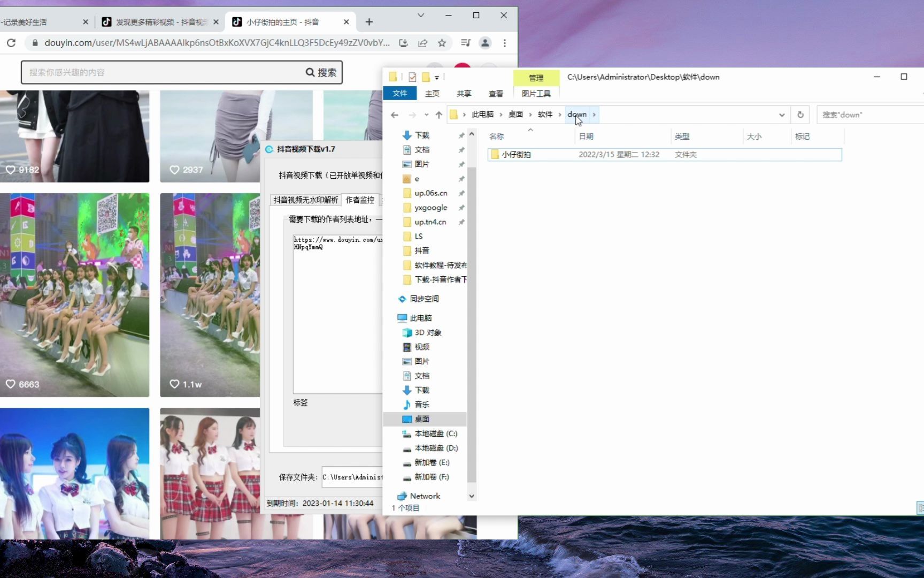Select Network in navigation pane
Image resolution: width=924 pixels, height=578 pixels.
pyautogui.click(x=425, y=496)
